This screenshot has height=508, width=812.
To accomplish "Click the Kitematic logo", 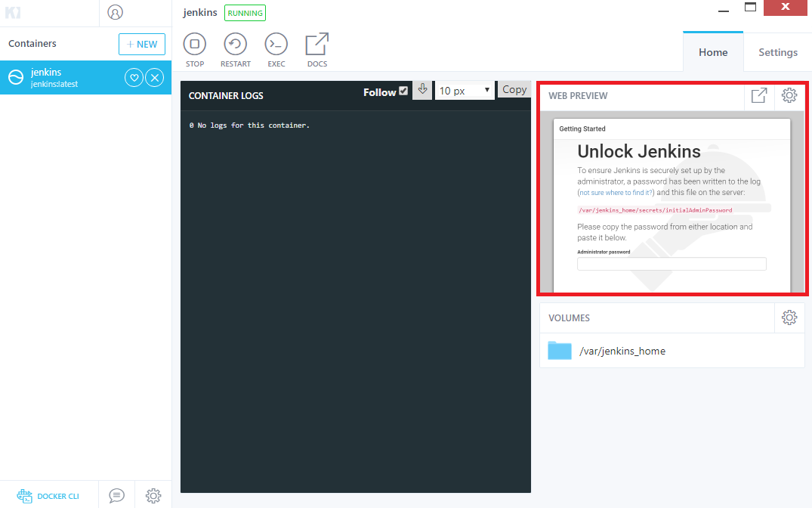I will (x=12, y=12).
